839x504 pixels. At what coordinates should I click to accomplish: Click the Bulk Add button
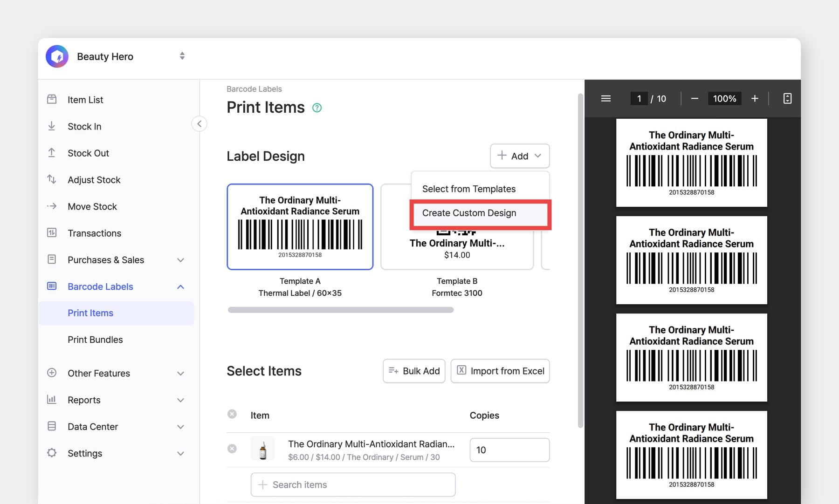[413, 371]
